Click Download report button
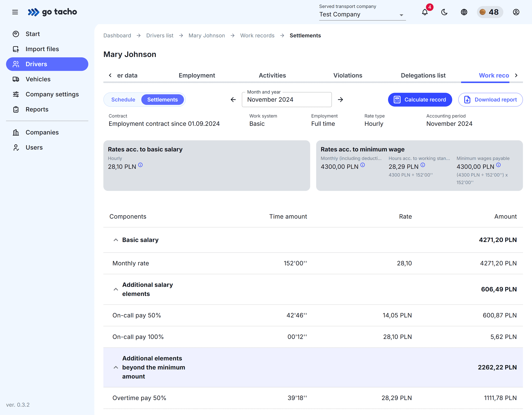The image size is (532, 415). [490, 100]
